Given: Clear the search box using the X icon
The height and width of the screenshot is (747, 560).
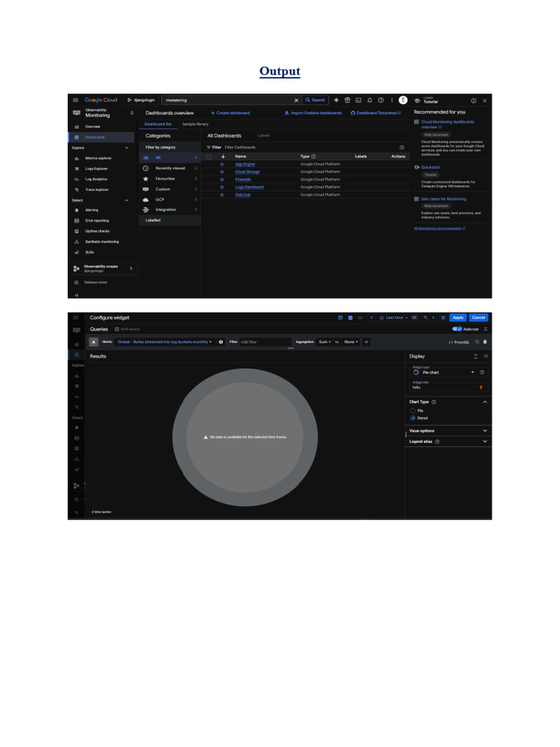Looking at the screenshot, I should [296, 100].
